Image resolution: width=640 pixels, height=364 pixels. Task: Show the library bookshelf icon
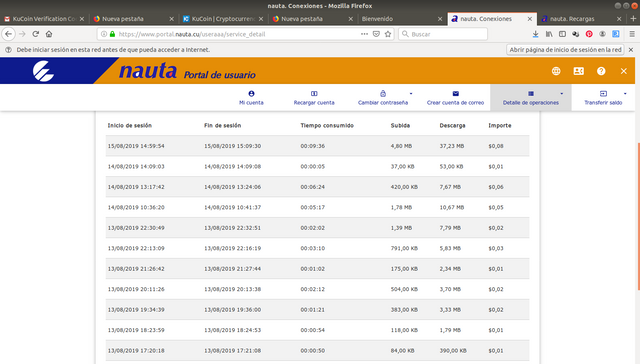tap(549, 34)
